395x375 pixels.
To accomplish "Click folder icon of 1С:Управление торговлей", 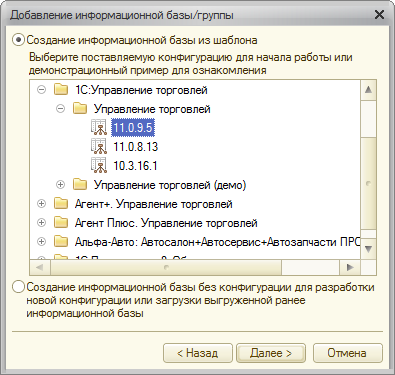I will tap(61, 90).
